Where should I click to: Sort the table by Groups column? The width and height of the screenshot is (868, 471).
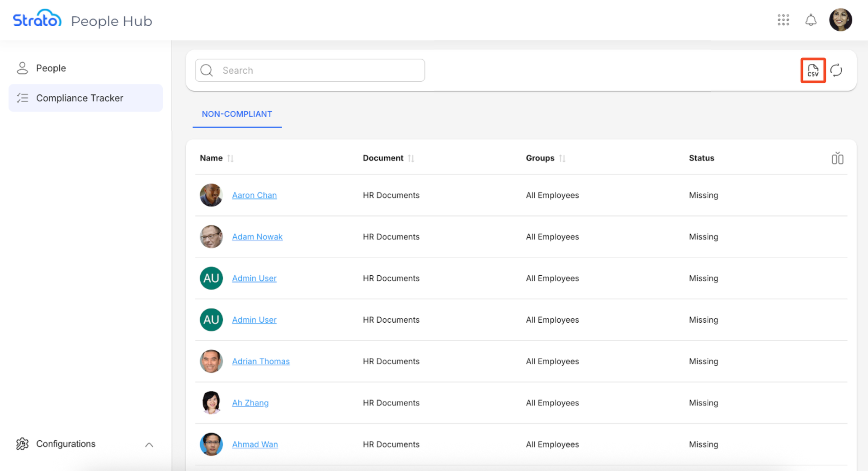coord(562,158)
